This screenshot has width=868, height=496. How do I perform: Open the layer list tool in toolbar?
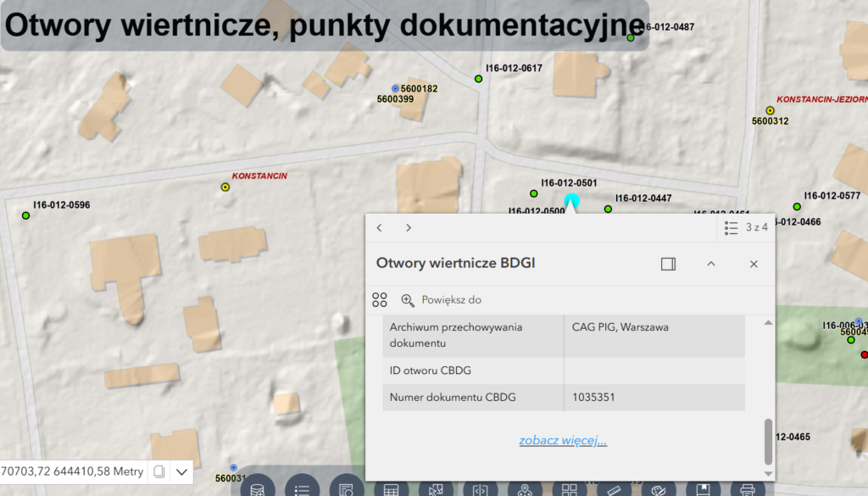(x=302, y=488)
